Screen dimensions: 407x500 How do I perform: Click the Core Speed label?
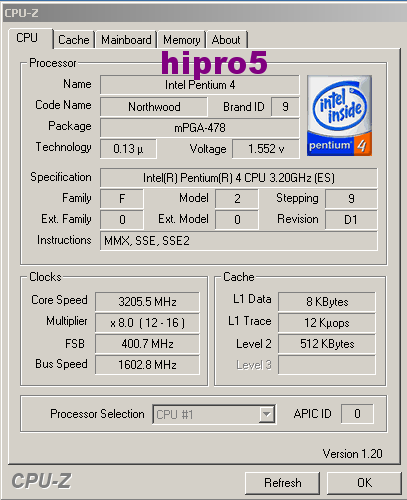pos(59,300)
